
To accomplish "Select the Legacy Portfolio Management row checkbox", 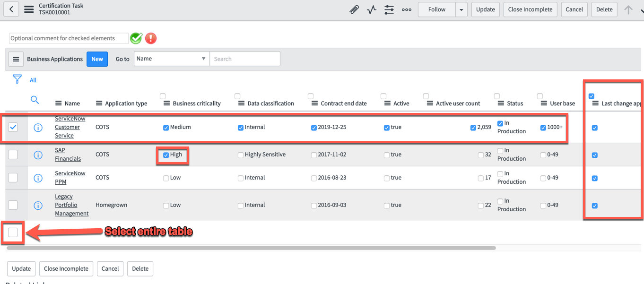I will pyautogui.click(x=13, y=205).
